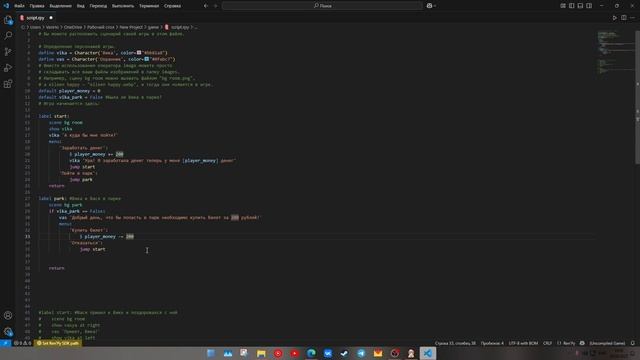Image resolution: width=640 pixels, height=360 pixels.
Task: Change line endings via CRLF
Action: (x=547, y=343)
